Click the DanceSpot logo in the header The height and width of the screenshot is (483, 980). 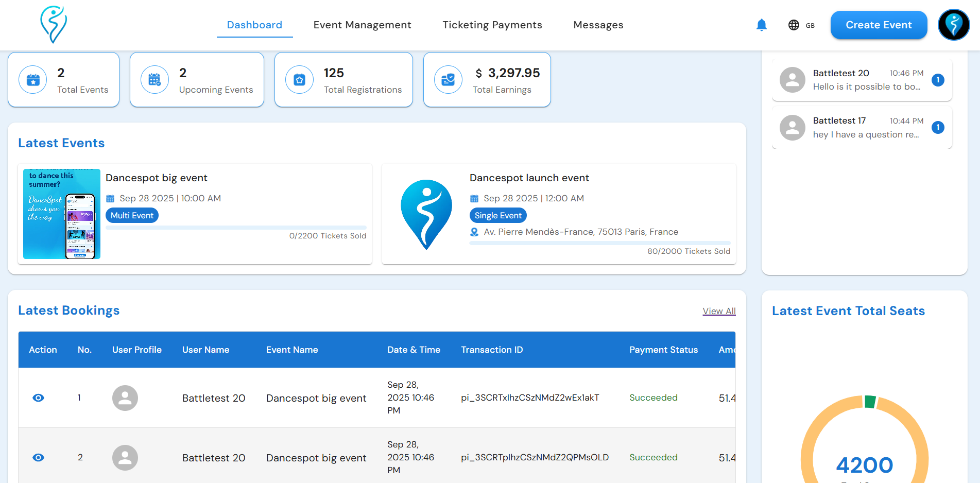(54, 24)
